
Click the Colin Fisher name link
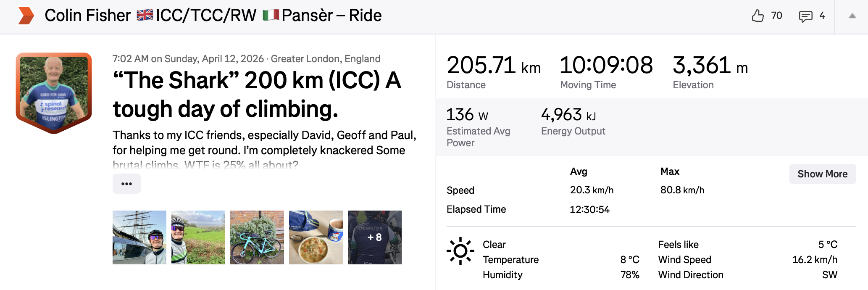tap(87, 16)
